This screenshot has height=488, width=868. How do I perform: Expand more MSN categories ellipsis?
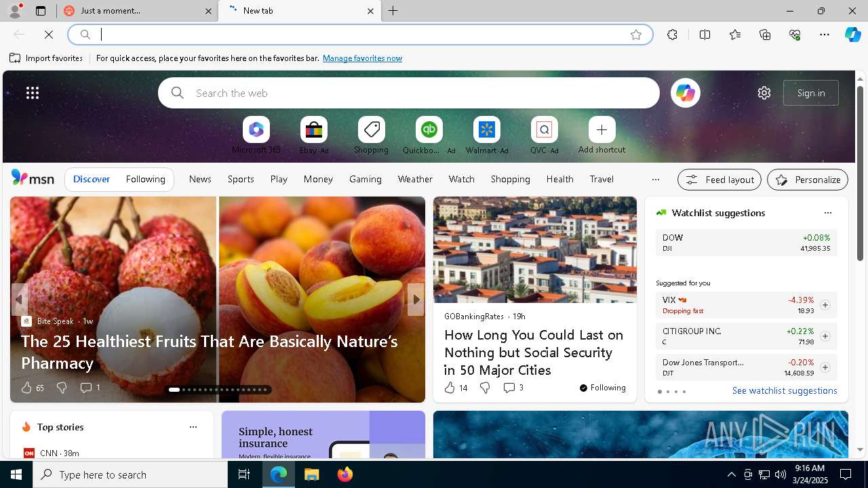655,180
